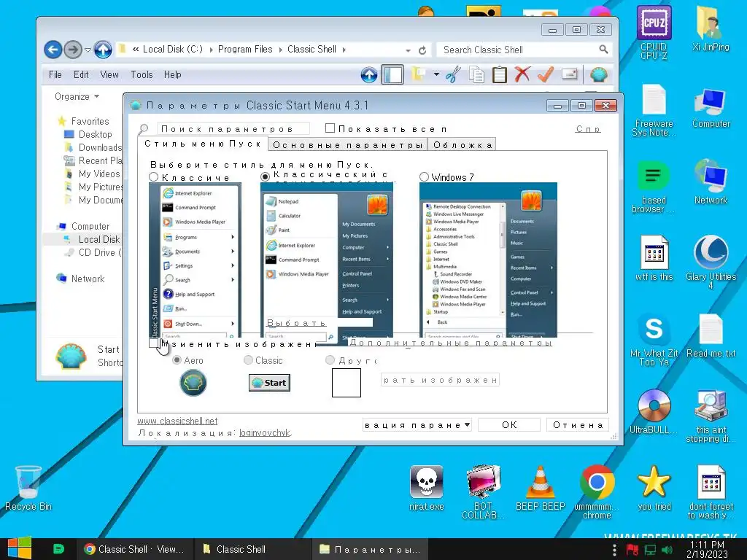The width and height of the screenshot is (747, 560).
Task: Expand the breadcrumb arrow after Classic Shell
Action: point(344,50)
